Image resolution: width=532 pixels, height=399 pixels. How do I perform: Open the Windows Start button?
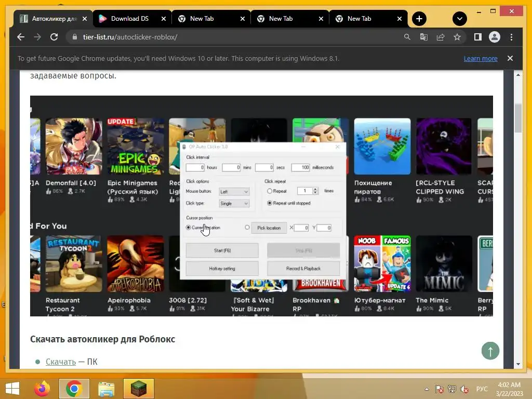[12, 389]
